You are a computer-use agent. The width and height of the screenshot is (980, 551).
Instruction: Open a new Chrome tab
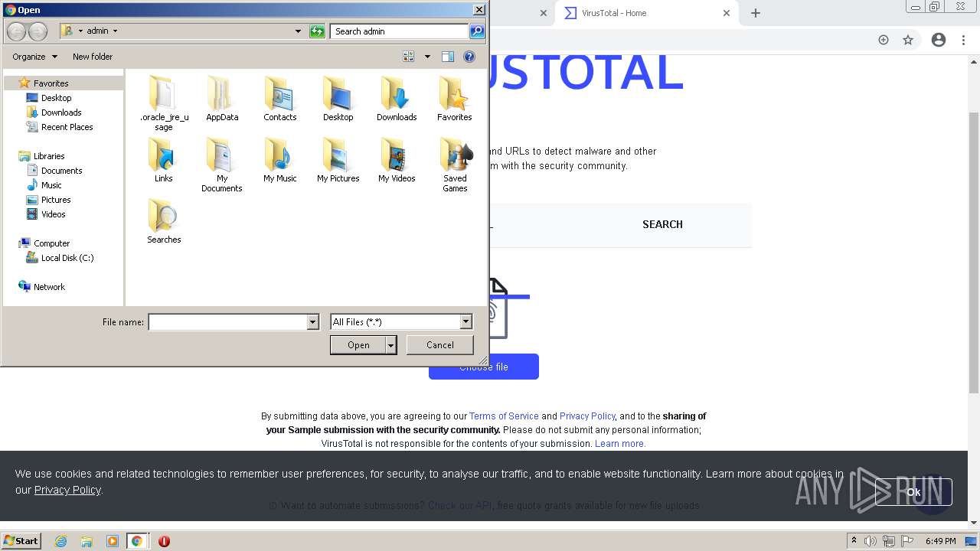click(x=756, y=13)
